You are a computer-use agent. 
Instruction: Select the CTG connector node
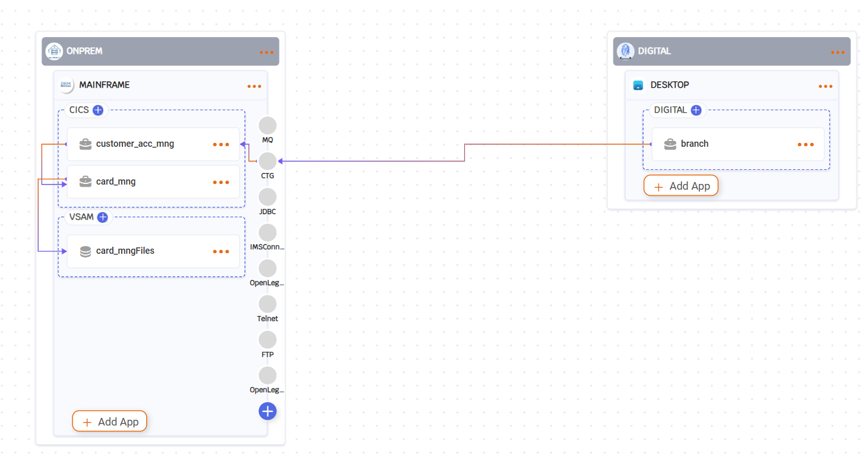(267, 162)
